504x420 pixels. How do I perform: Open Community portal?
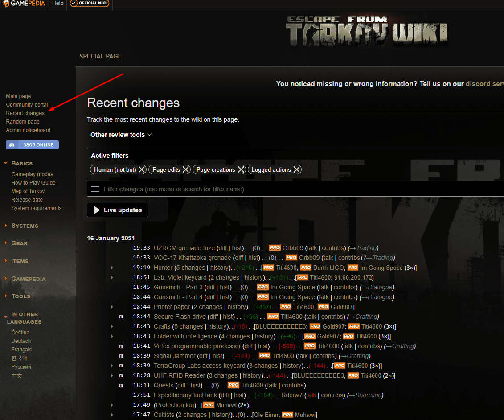(27, 104)
